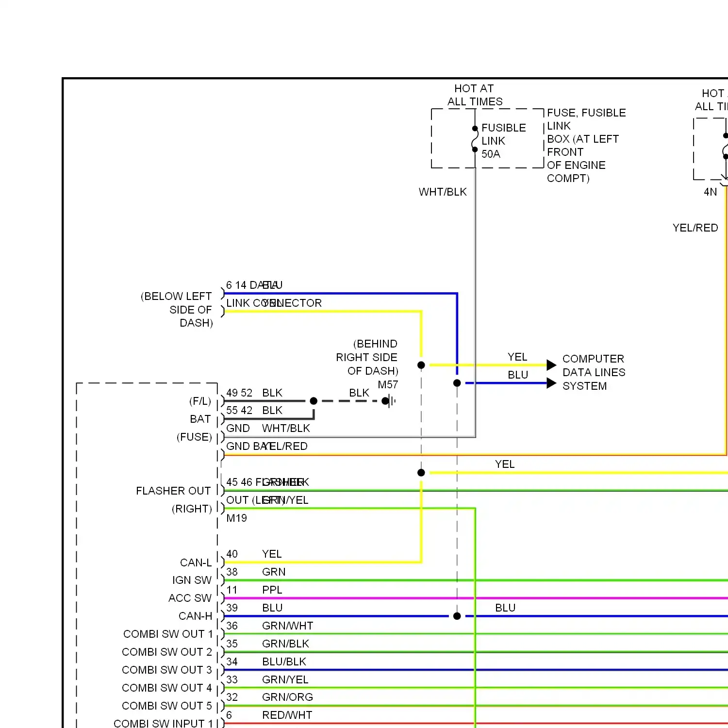Click the BLU label above the data lines arrow

518,375
